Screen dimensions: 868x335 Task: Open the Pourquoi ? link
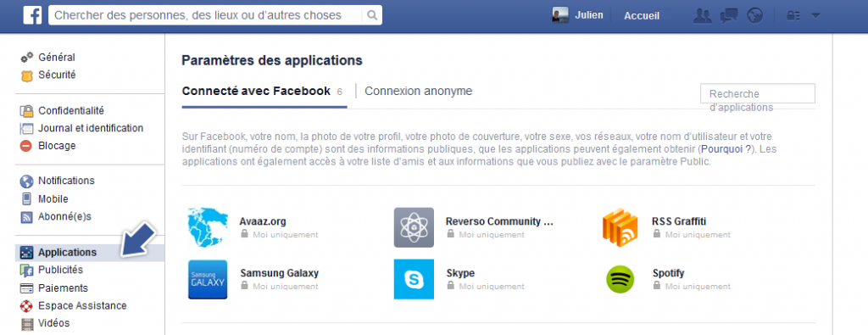(x=726, y=149)
